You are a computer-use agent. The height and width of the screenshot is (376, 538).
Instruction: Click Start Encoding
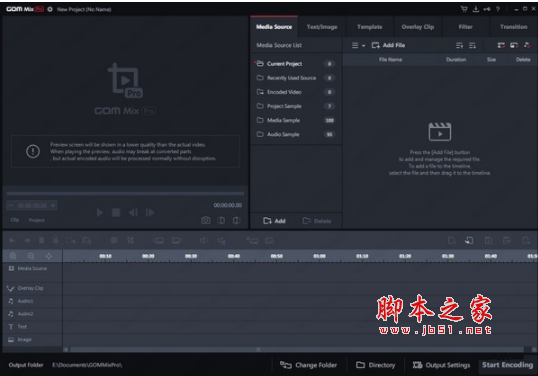[x=507, y=365]
